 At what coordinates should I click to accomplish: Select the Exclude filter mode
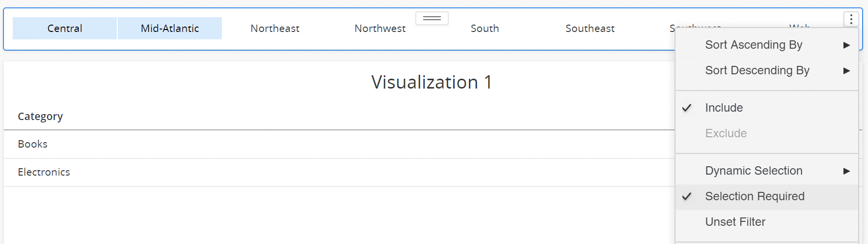pos(726,133)
